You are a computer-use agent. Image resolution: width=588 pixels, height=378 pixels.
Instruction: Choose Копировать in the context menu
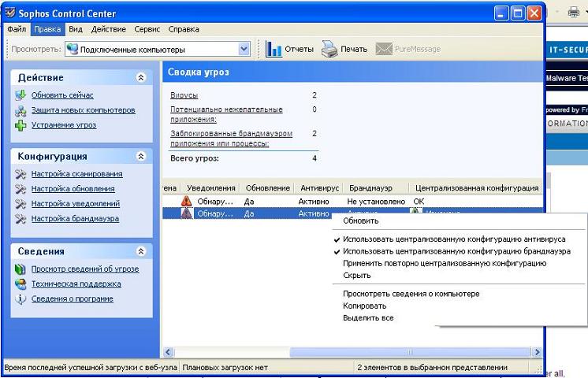pyautogui.click(x=364, y=306)
